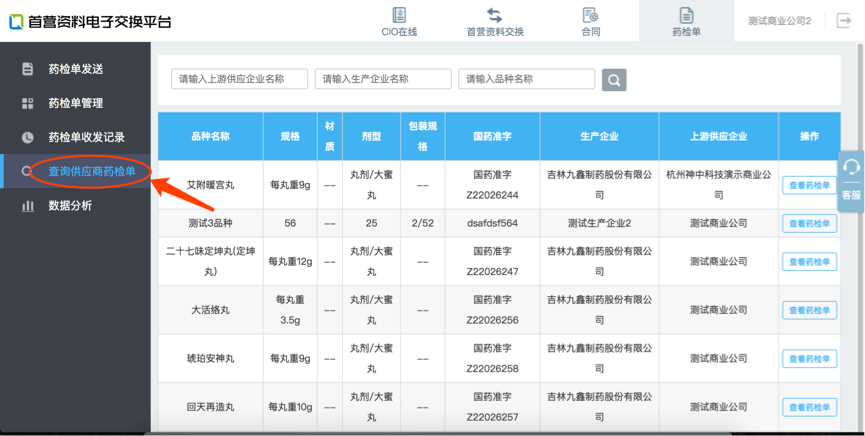Click the 琥珀安神丸 product name cell

pyautogui.click(x=210, y=359)
